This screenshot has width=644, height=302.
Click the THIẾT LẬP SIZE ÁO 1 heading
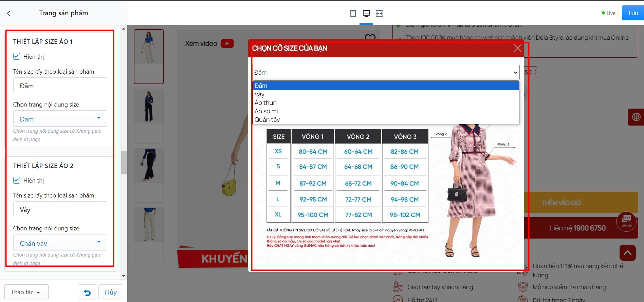[x=43, y=41]
